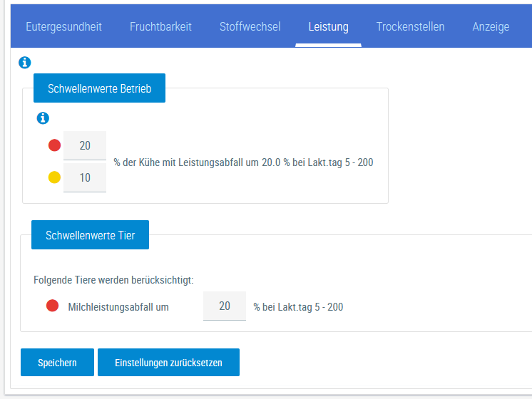Click the Speichern button
Screen dimensions: 532x399
57,363
